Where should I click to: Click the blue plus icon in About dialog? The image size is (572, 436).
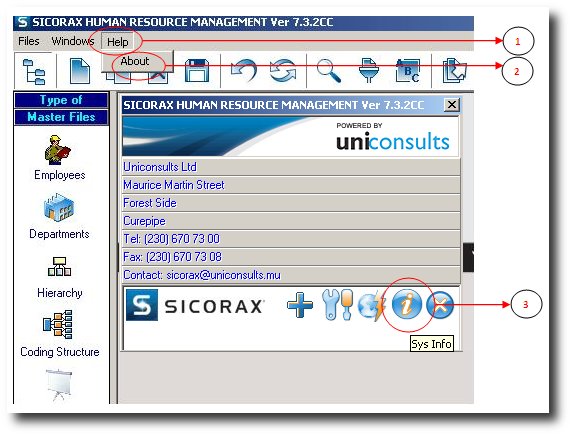300,305
